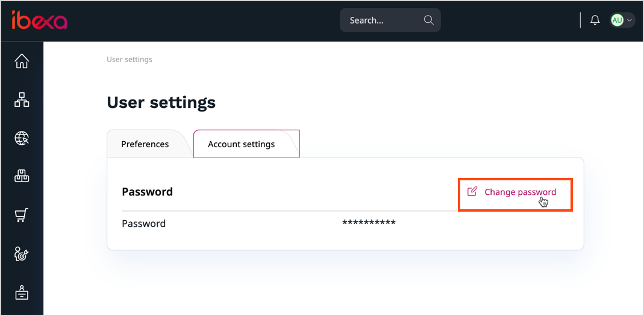Open the Content structure tree icon
644x316 pixels.
(22, 100)
